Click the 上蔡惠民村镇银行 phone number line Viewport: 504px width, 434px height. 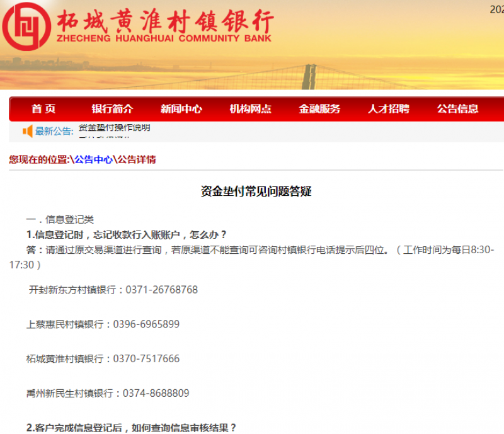103,324
